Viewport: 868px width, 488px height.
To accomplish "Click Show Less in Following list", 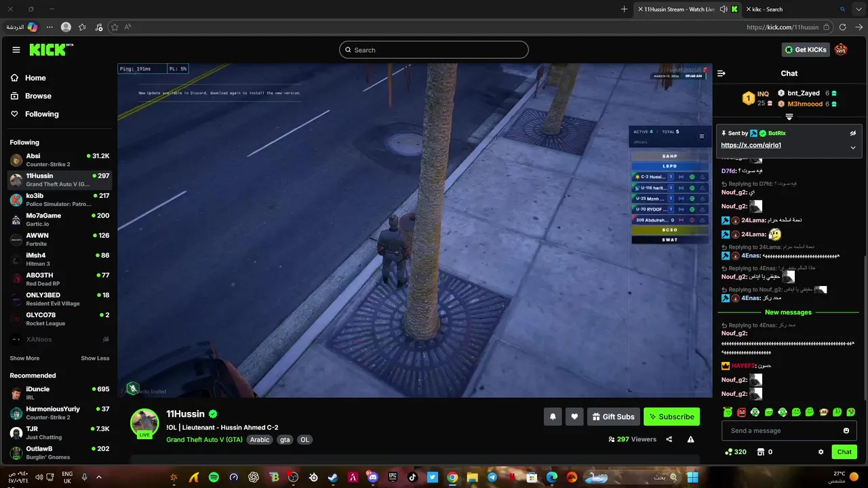I will click(x=95, y=358).
